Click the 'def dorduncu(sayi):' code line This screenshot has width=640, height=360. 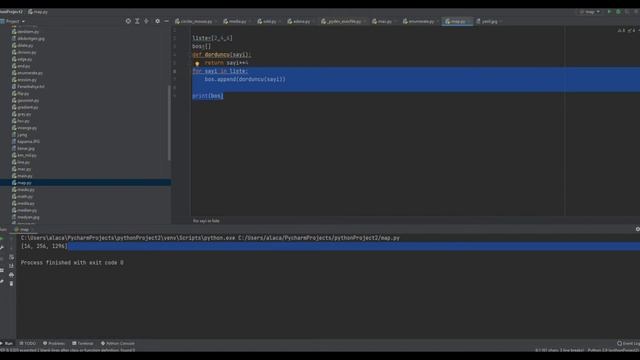222,55
